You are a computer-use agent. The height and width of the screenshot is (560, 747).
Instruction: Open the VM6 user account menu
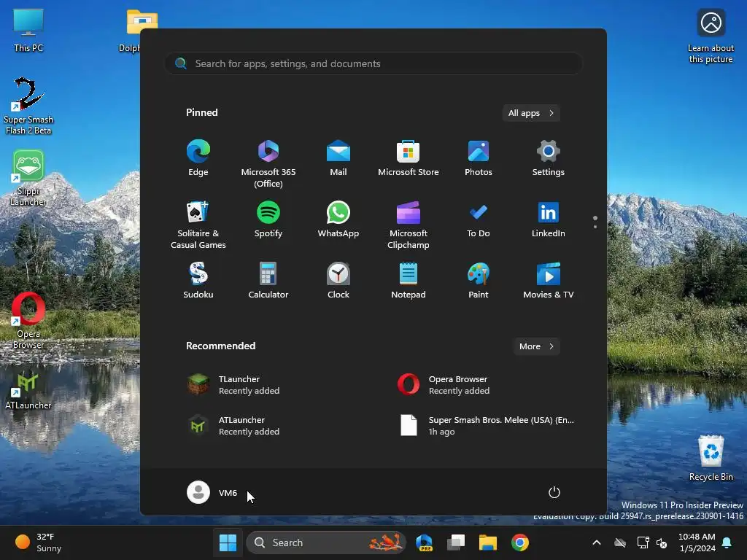point(212,492)
